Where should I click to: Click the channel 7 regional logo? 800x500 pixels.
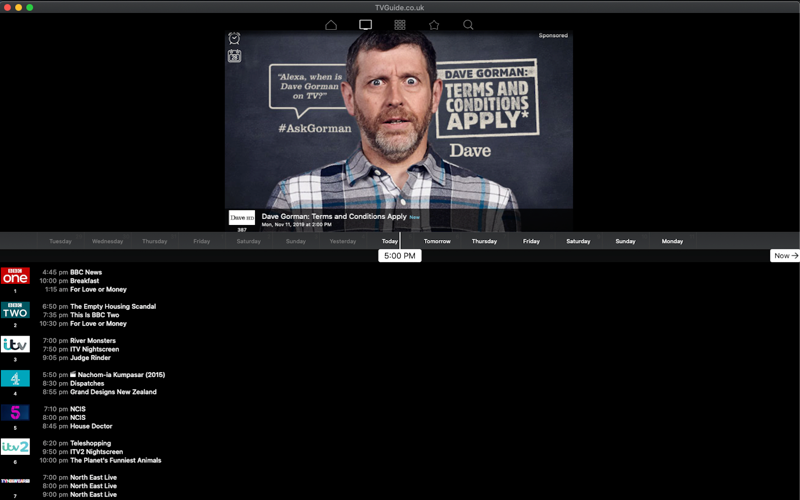click(15, 481)
